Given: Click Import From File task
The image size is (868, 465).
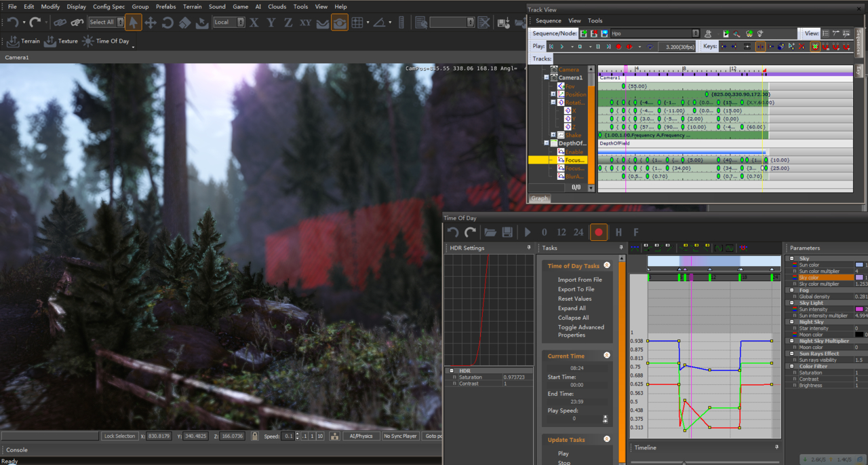Looking at the screenshot, I should [x=579, y=280].
